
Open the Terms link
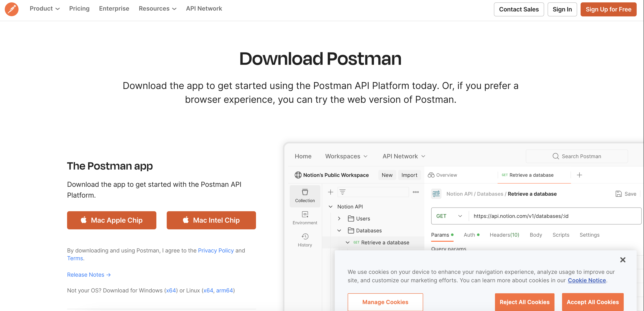click(x=75, y=258)
